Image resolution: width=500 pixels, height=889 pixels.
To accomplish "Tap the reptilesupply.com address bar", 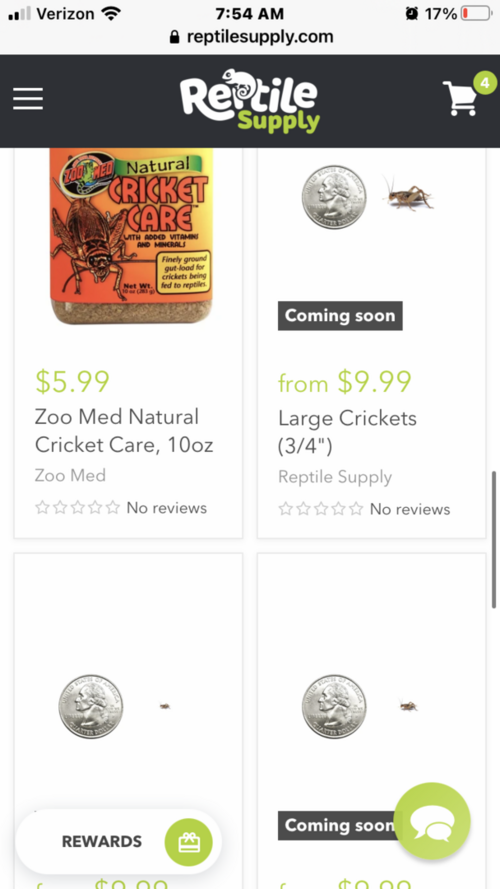I will (x=250, y=37).
